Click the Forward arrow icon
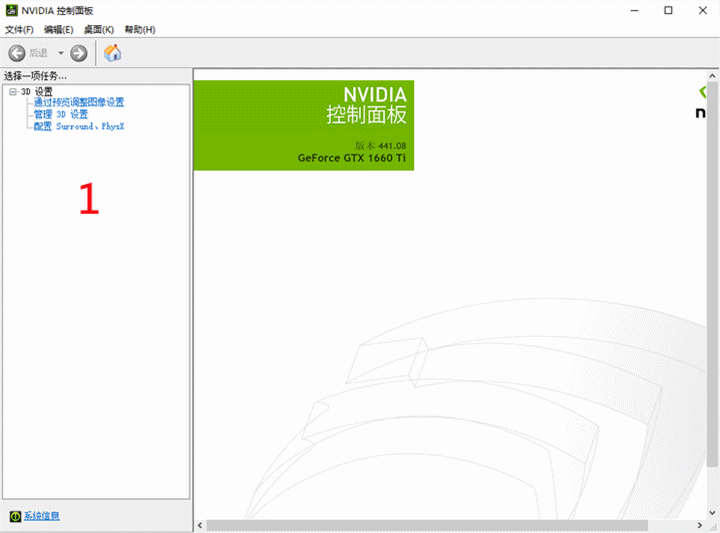This screenshot has width=720, height=533. tap(79, 53)
